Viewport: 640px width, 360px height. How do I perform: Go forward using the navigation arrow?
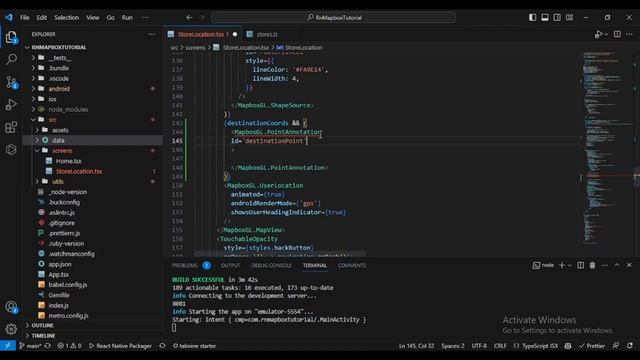(202, 18)
